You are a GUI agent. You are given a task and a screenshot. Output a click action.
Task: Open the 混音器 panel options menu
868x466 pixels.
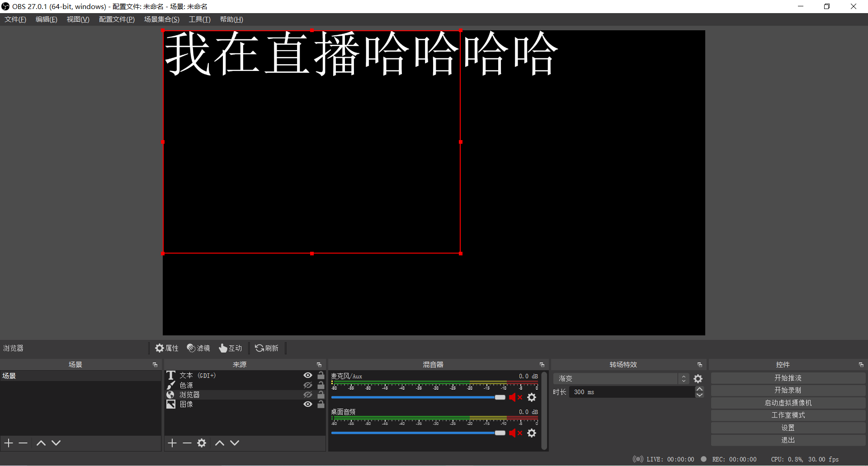542,364
